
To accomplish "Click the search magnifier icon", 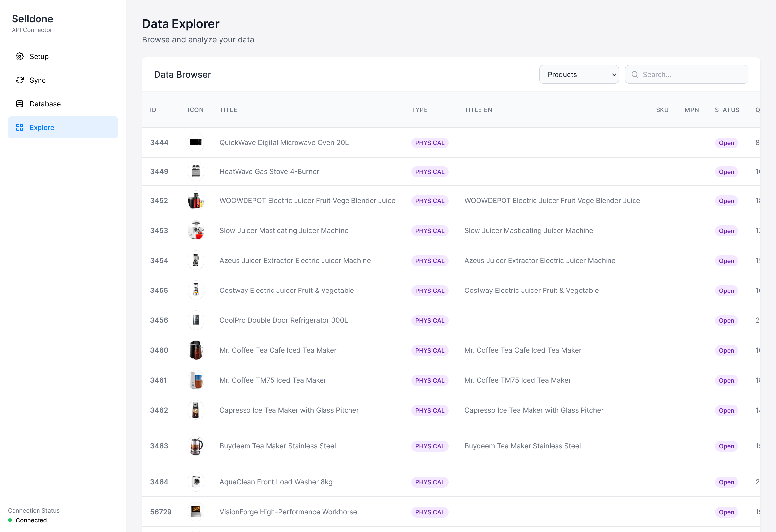I will [635, 74].
